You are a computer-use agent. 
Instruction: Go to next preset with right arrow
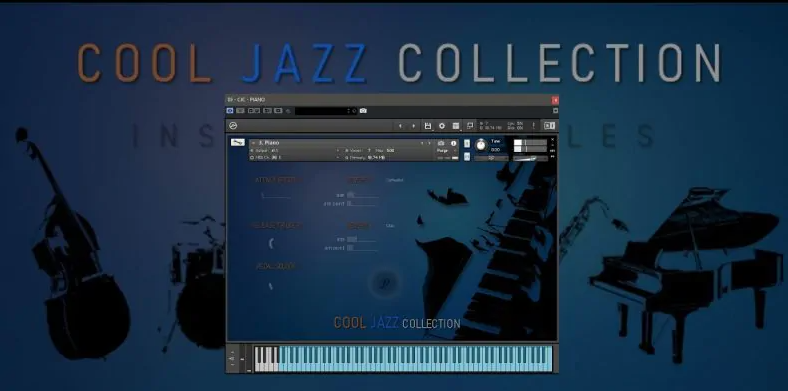(x=414, y=126)
